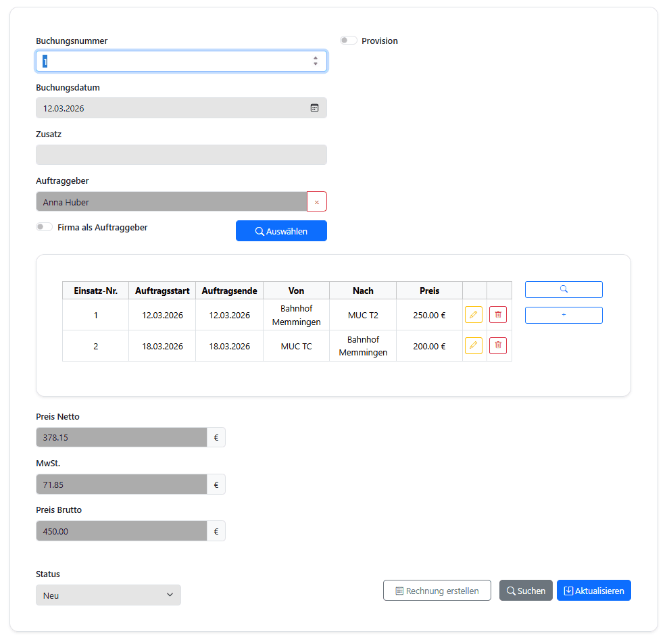Toggle Firma als Auftraggeber on
Image resolution: width=669 pixels, height=644 pixels.
point(44,226)
